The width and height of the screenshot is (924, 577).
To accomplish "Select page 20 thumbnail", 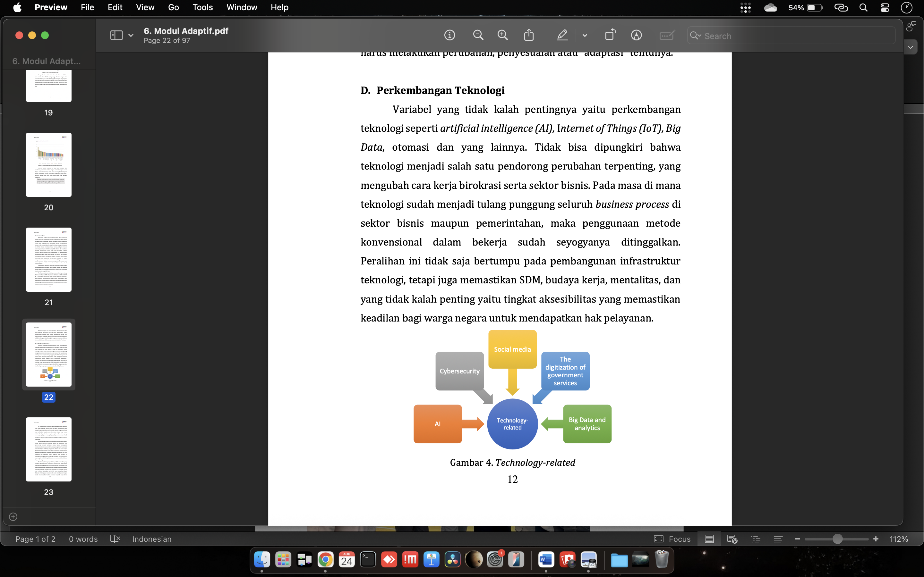I will click(48, 165).
